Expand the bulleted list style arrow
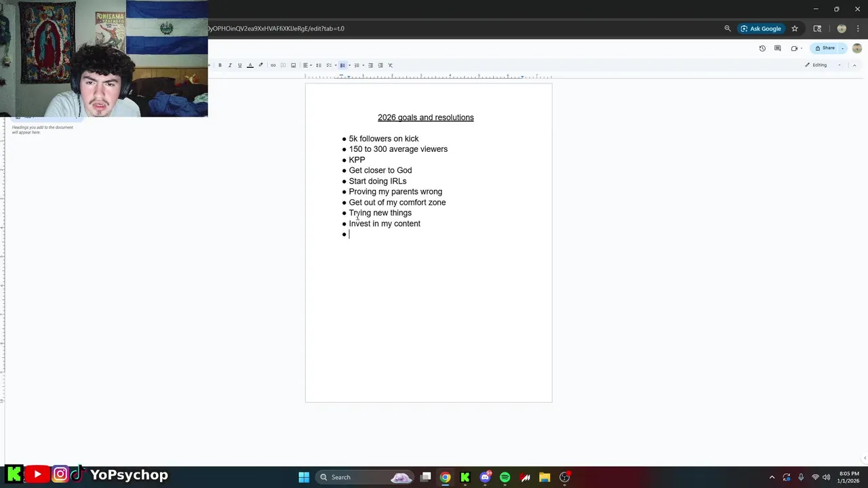The height and width of the screenshot is (488, 868). [x=349, y=65]
